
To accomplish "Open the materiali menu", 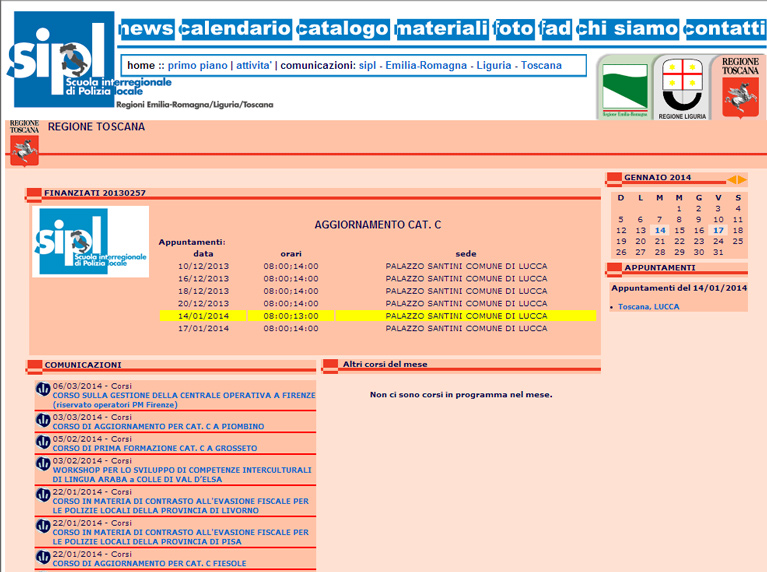I will click(442, 29).
